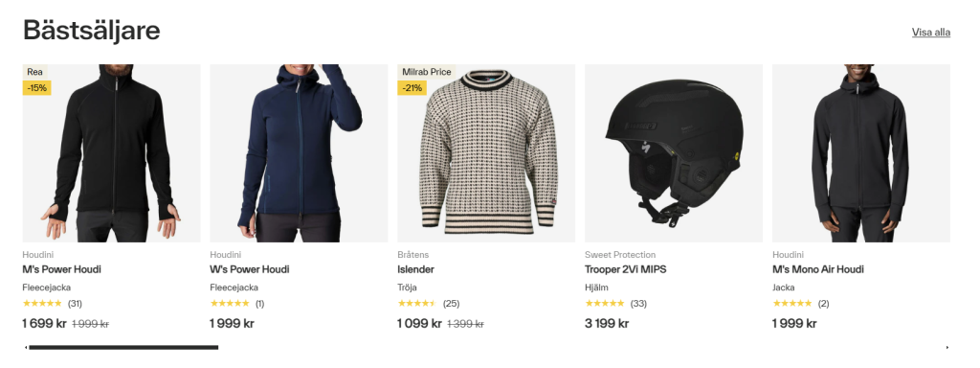Click the -15% discount badge
Image resolution: width=980 pixels, height=368 pixels.
(37, 87)
